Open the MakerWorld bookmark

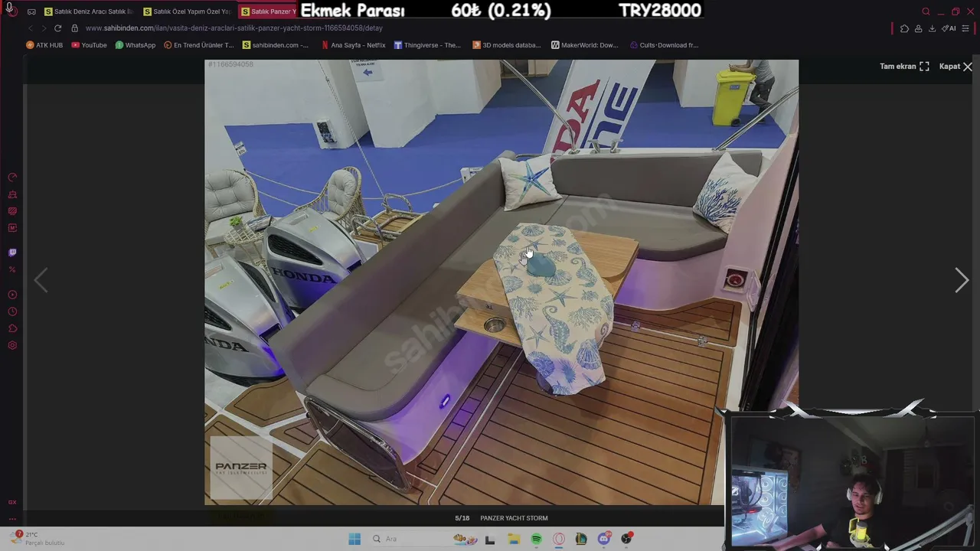585,45
